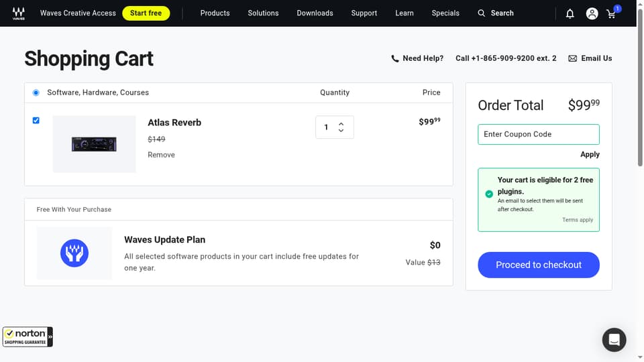Click the Need Help? text

coord(423,58)
